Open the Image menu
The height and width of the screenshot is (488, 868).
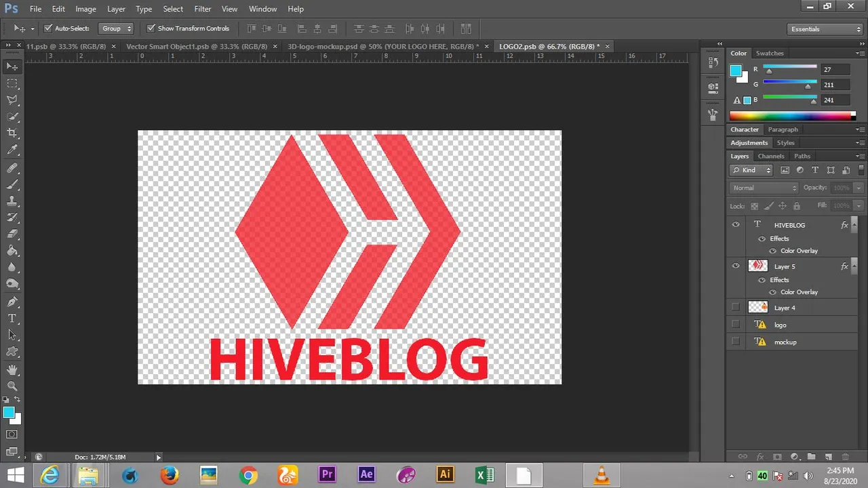[x=85, y=9]
